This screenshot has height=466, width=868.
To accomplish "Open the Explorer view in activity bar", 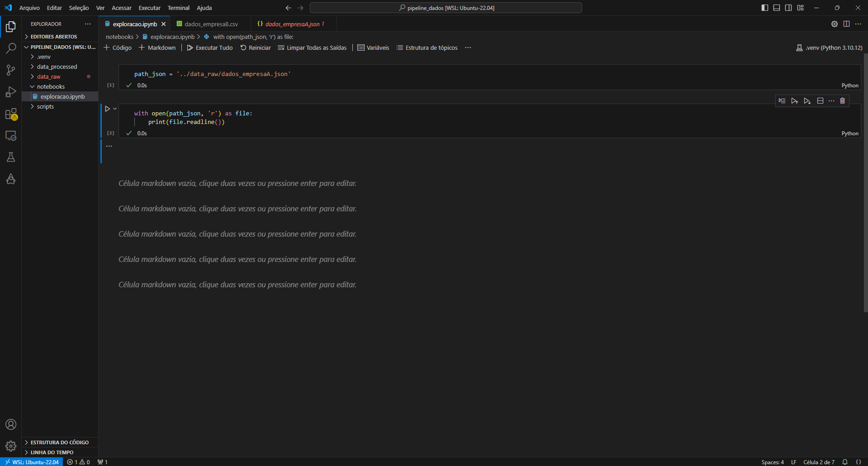I will (11, 27).
